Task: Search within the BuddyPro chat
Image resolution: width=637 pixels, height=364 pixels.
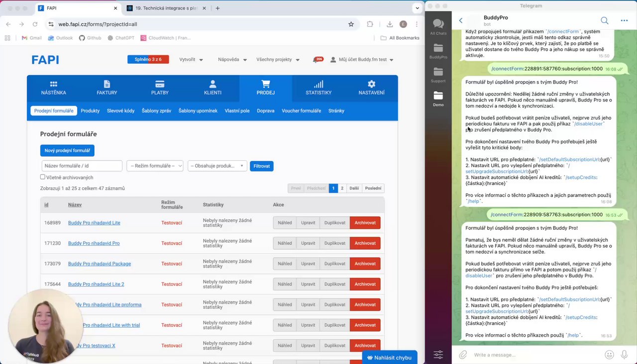Action: tap(604, 20)
